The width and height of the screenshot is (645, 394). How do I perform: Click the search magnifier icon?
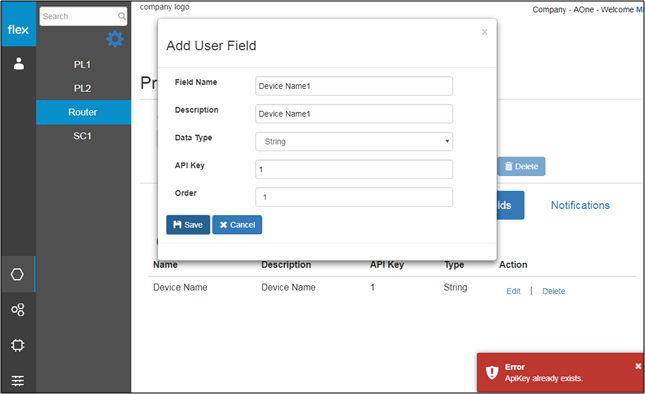coord(122,16)
